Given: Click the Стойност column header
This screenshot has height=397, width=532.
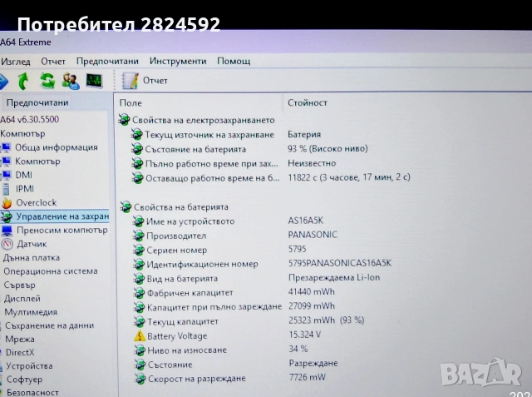Looking at the screenshot, I should pos(308,102).
